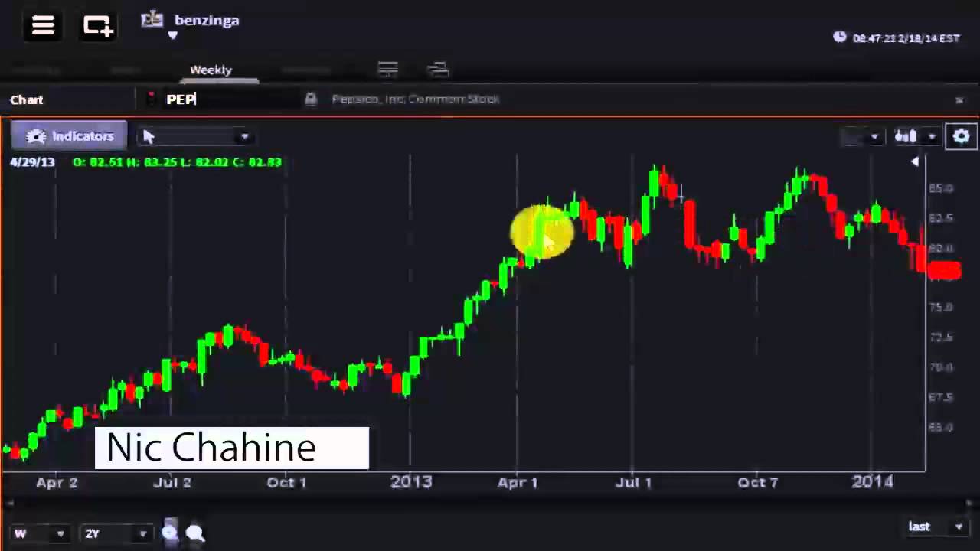The image size is (980, 551).
Task: Click the 4/29/13 date readout
Action: click(x=32, y=162)
